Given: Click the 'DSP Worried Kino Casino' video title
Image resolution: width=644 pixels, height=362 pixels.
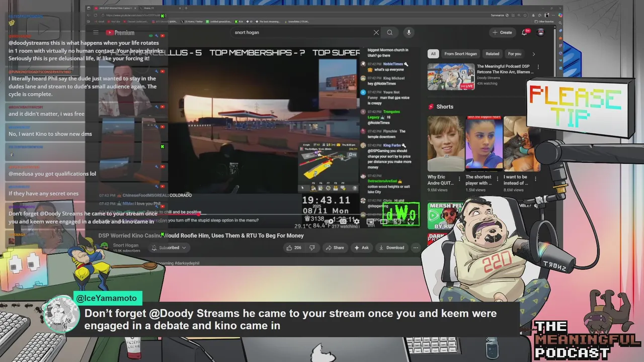Looking at the screenshot, I should click(201, 235).
